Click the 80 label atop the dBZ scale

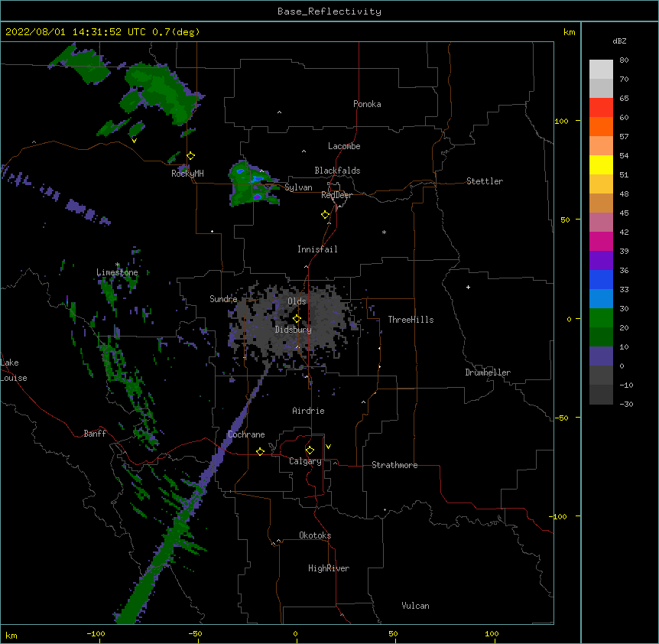click(624, 60)
